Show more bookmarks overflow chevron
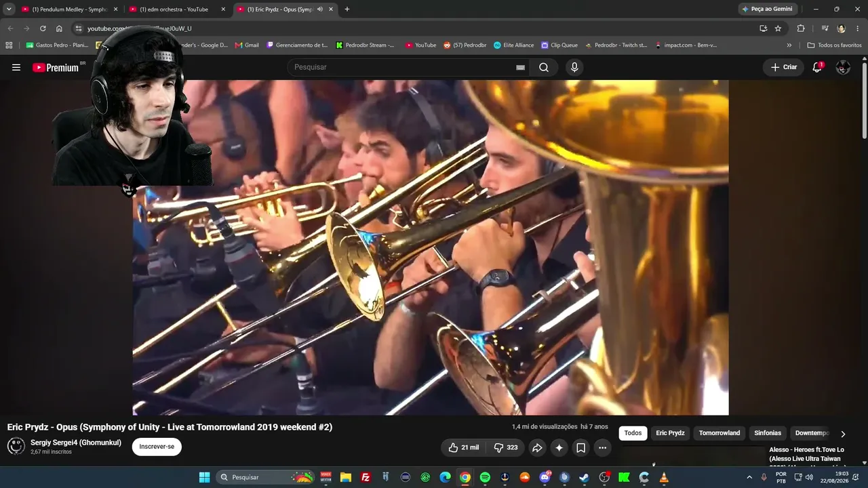 [789, 45]
